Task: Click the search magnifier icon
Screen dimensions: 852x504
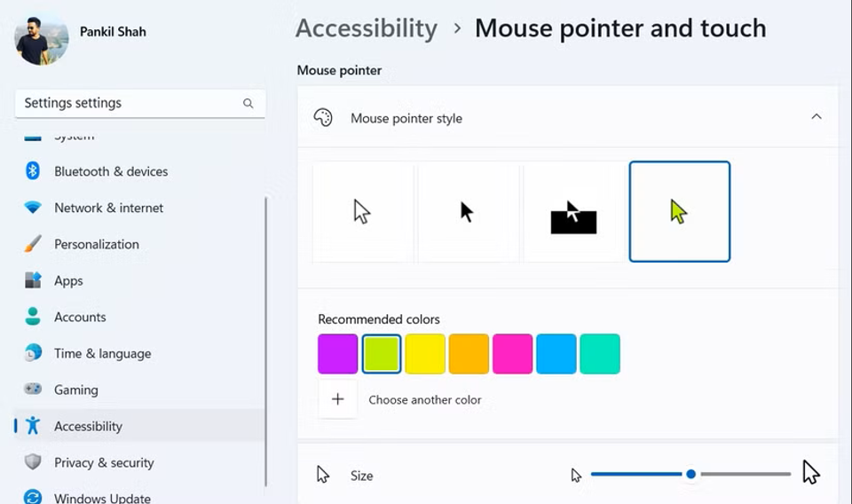Action: tap(248, 104)
